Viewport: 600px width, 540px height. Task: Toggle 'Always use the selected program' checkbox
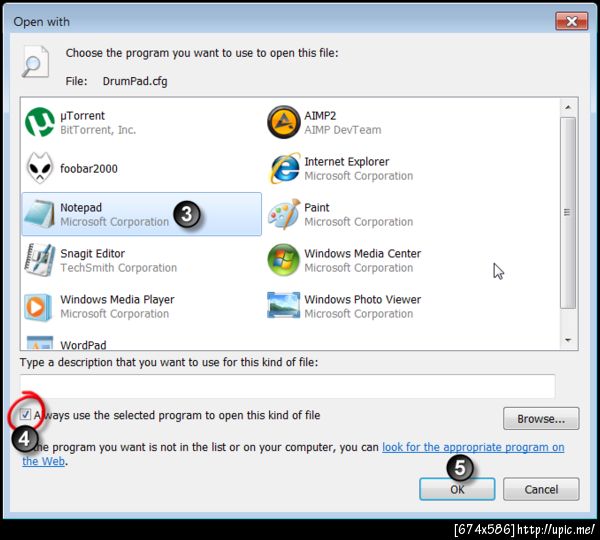tap(25, 414)
